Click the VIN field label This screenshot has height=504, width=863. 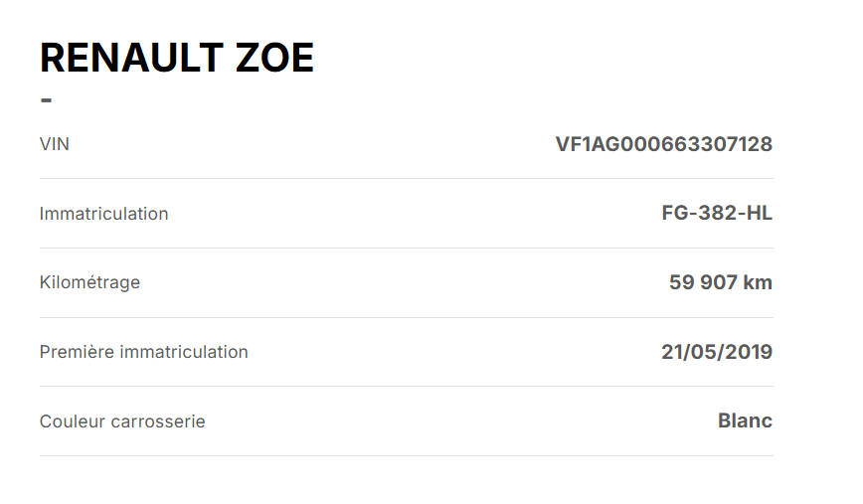(55, 144)
